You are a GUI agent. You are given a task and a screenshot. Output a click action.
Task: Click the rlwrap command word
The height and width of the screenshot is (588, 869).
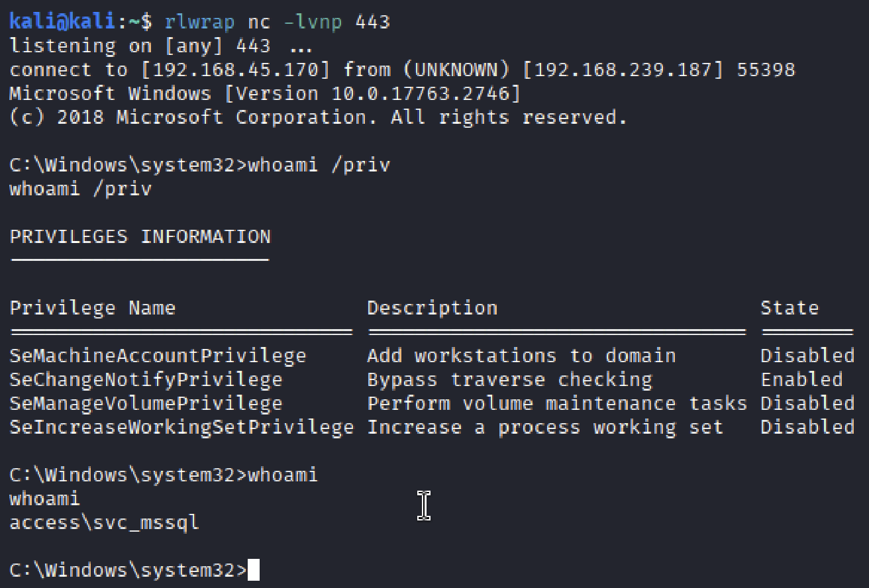(199, 23)
